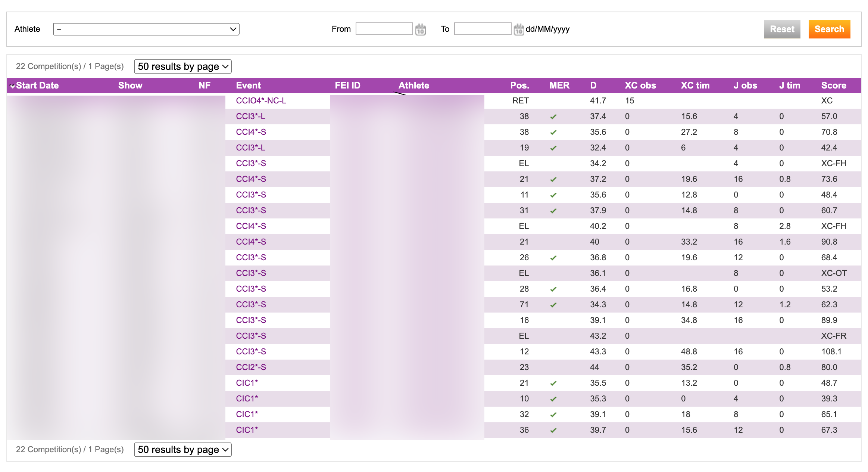Open the To date calendar picker
Screen dimensions: 868x472
tap(518, 29)
